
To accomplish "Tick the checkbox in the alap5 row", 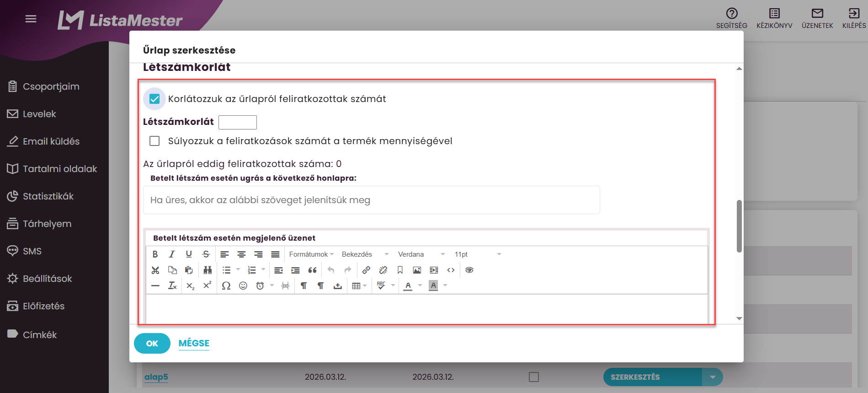I will (x=534, y=377).
